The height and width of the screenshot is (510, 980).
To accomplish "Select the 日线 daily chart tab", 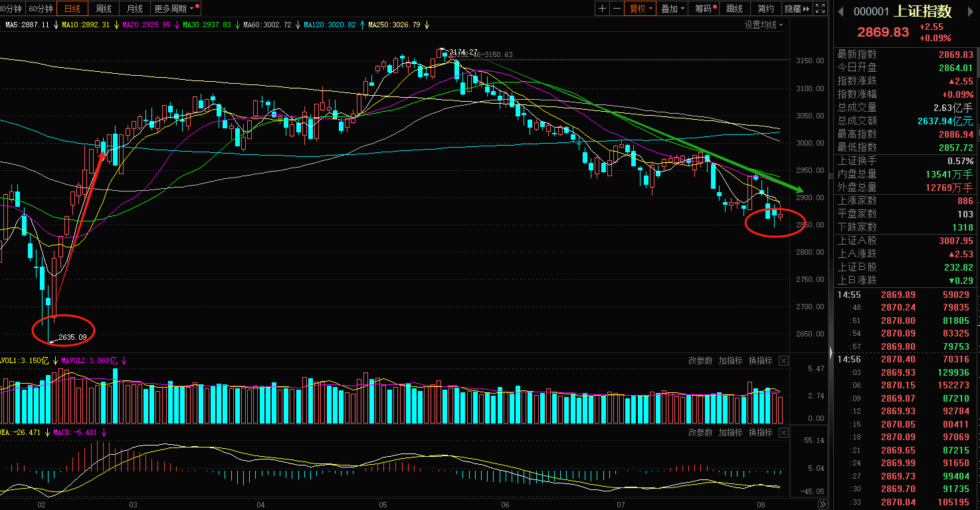I will coord(72,9).
